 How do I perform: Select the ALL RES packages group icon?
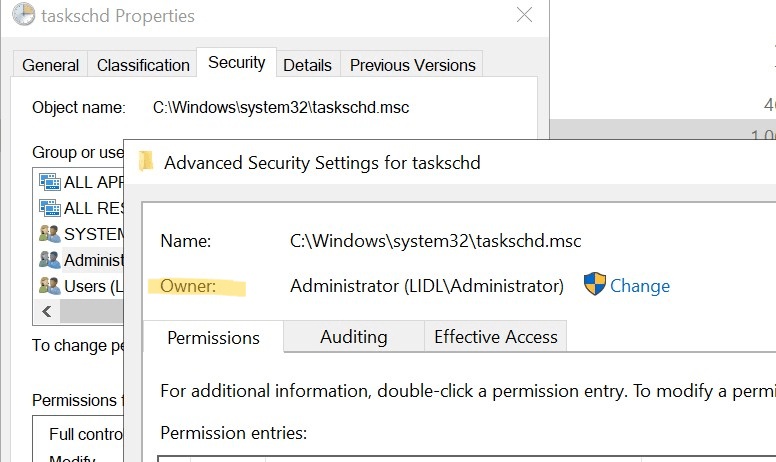coord(49,208)
